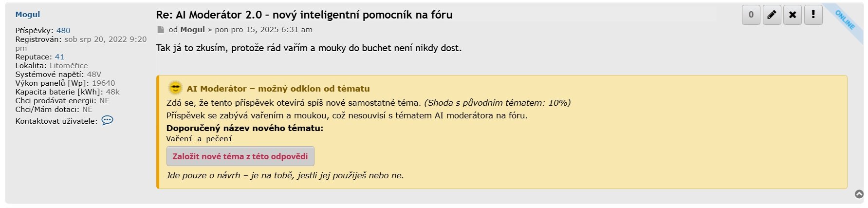This screenshot has width=868, height=208.
Task: Click the Lokalita value Litoměřice
Action: tap(69, 65)
